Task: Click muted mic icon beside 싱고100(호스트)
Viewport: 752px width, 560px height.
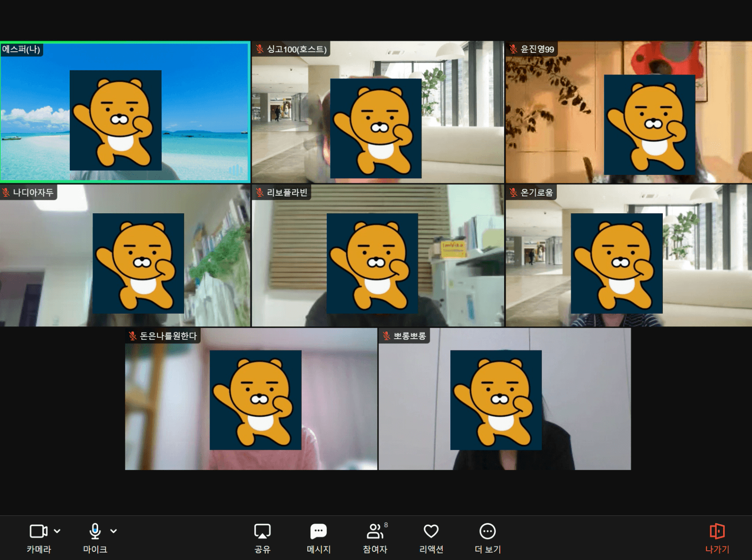Action: [x=259, y=49]
